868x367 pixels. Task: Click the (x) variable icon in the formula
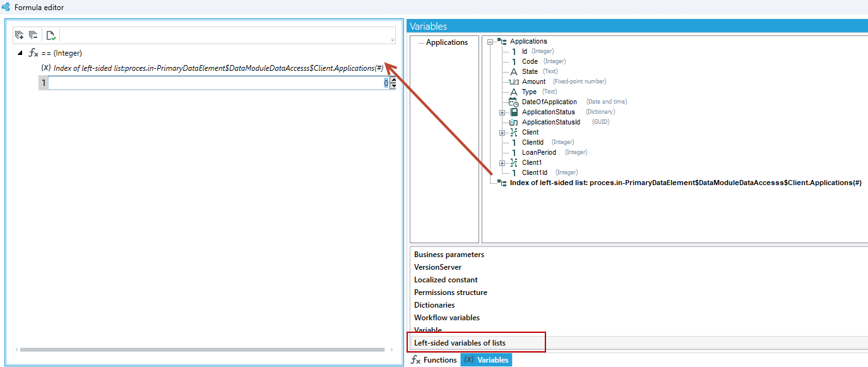tap(46, 68)
